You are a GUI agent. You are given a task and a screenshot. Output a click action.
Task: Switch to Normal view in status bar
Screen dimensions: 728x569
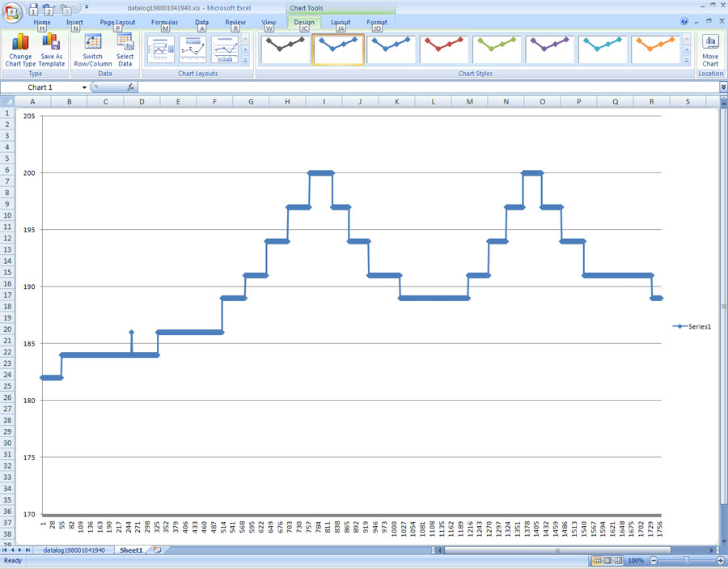(598, 560)
